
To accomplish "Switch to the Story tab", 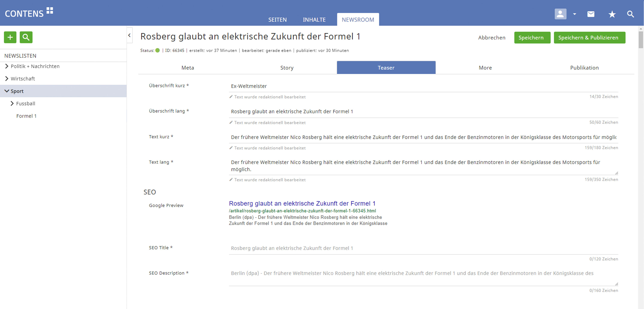I will pos(286,67).
